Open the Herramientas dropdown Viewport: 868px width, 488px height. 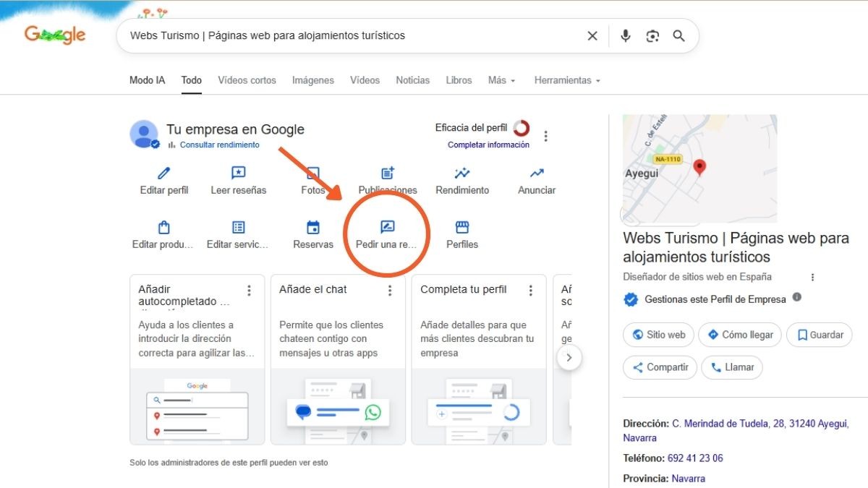coord(567,80)
